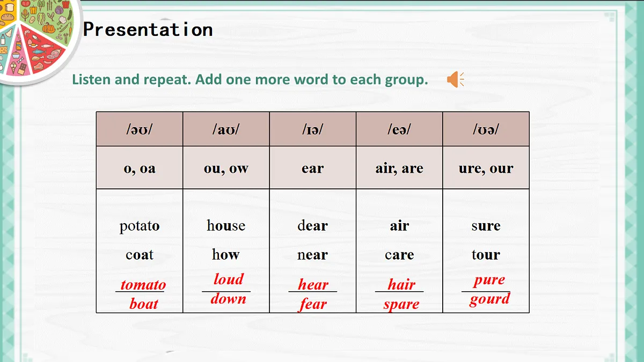Select the word 'near' in the table
644x362 pixels.
[x=313, y=255]
